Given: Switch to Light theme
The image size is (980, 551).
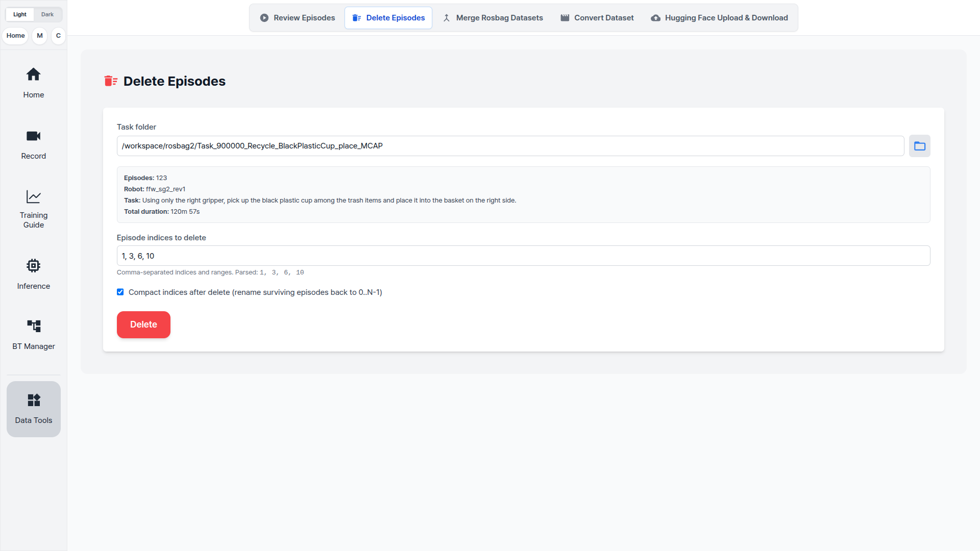Looking at the screenshot, I should [20, 14].
